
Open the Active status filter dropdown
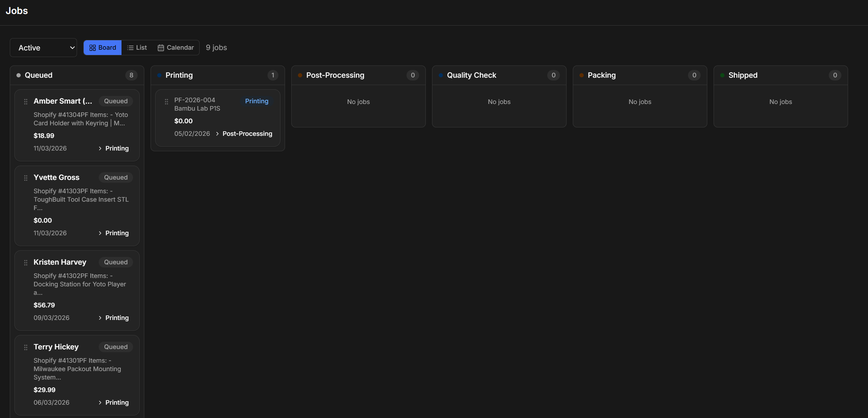[43, 48]
